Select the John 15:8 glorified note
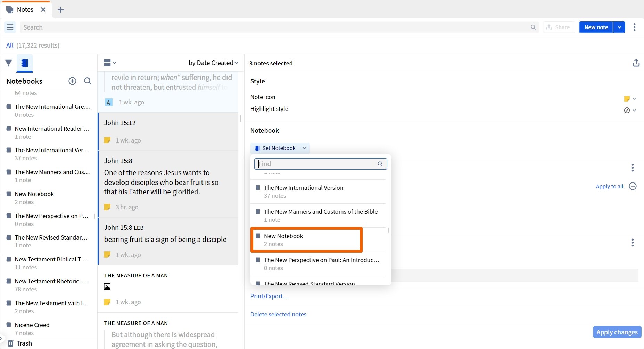The height and width of the screenshot is (349, 644). 168,184
